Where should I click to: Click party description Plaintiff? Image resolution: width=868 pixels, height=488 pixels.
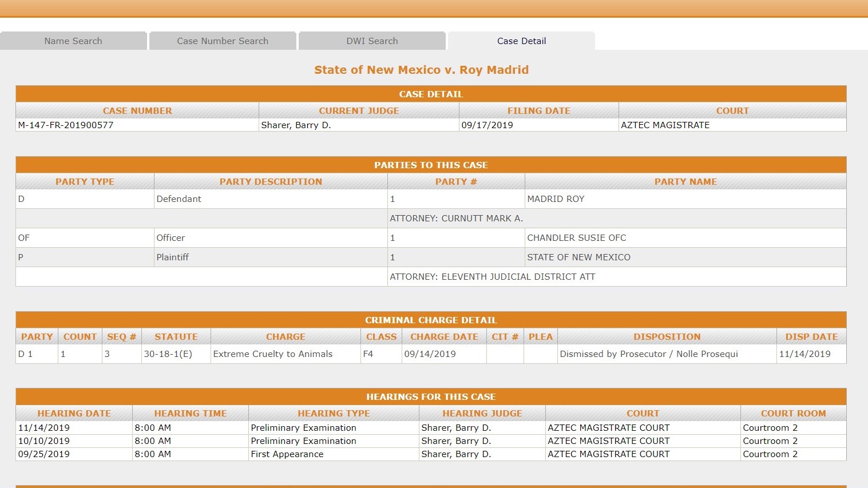pos(172,257)
